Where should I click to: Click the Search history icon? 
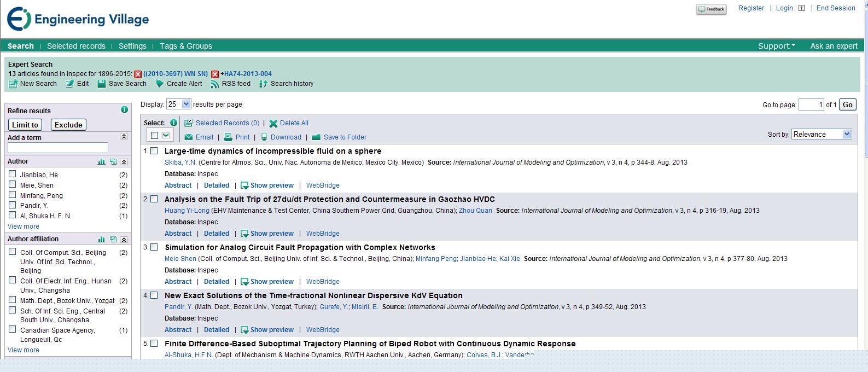pos(263,84)
